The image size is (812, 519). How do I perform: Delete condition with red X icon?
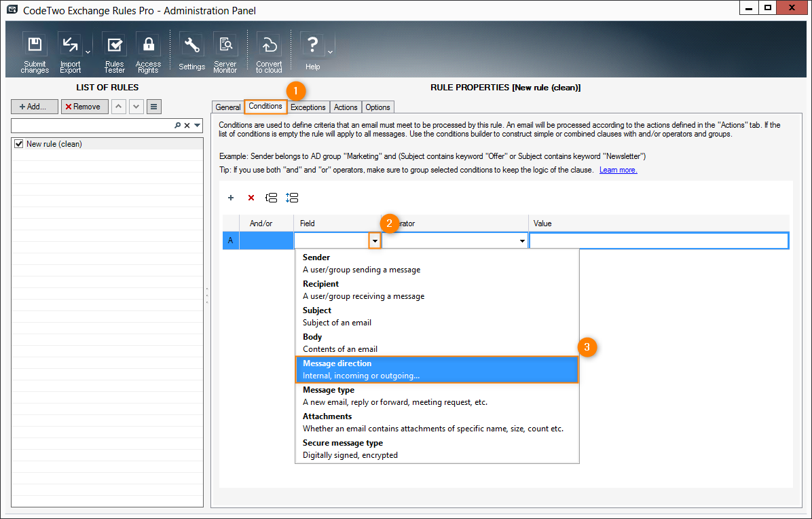pos(251,198)
